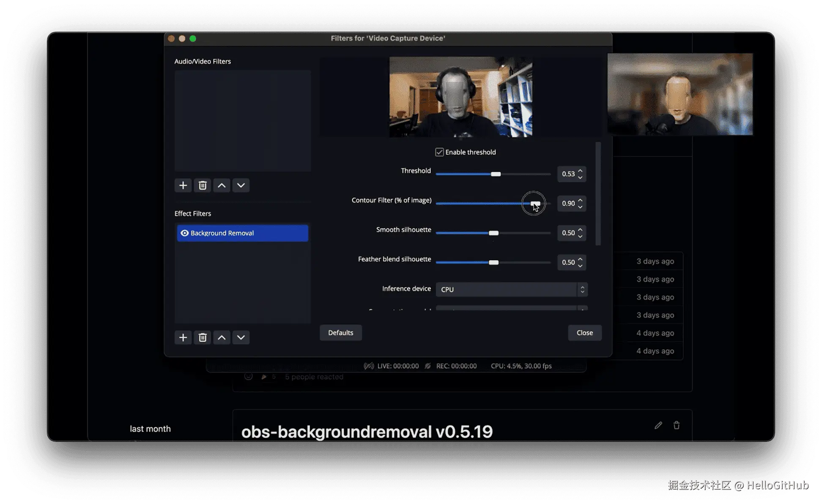Delete the selected Effect Filter via trash icon

203,337
